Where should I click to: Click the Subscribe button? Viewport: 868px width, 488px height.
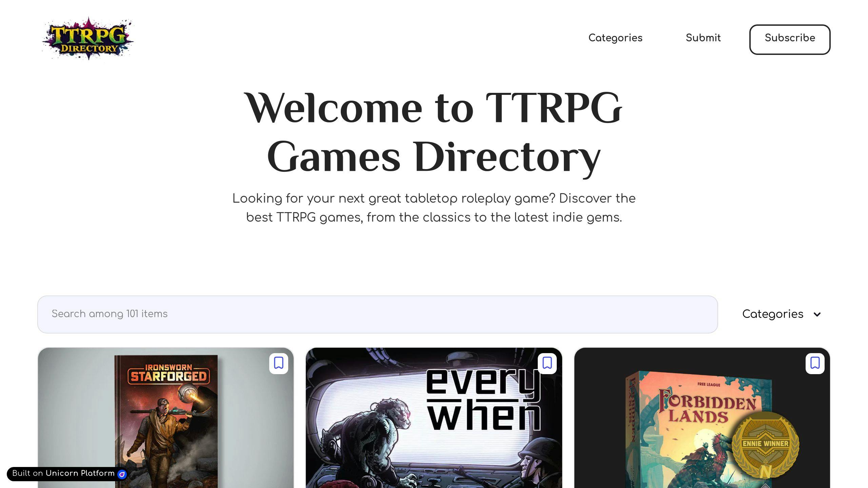[790, 39]
